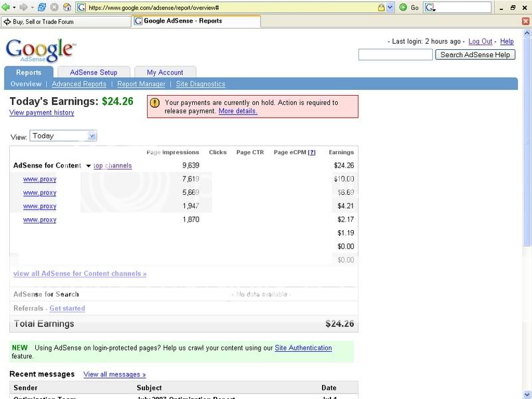Open www.proxy channel with 1,947 impressions
The image size is (532, 399).
(40, 206)
